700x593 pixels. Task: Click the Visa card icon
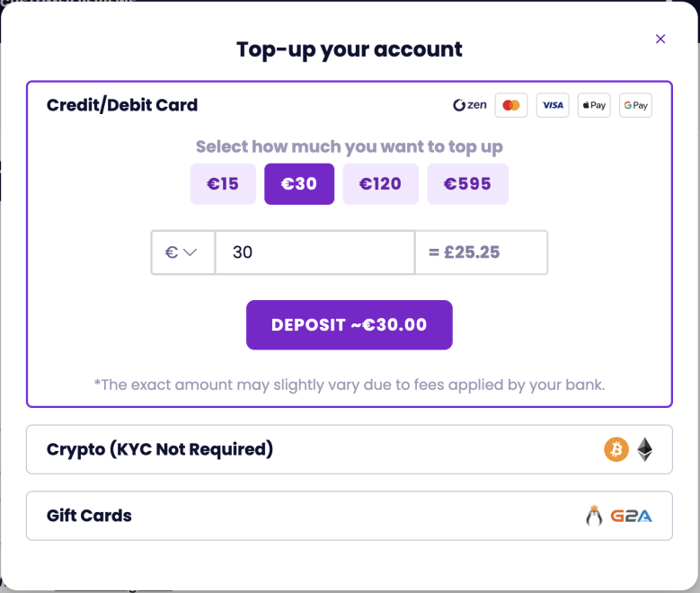553,105
